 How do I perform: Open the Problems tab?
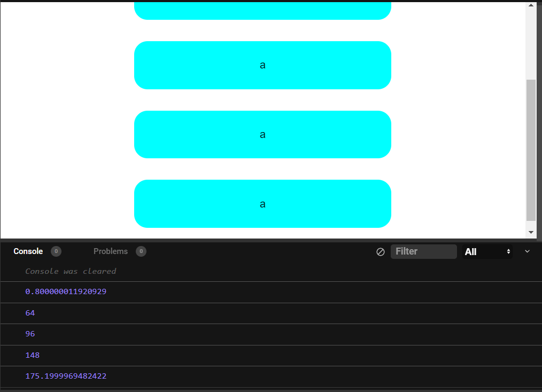(111, 251)
